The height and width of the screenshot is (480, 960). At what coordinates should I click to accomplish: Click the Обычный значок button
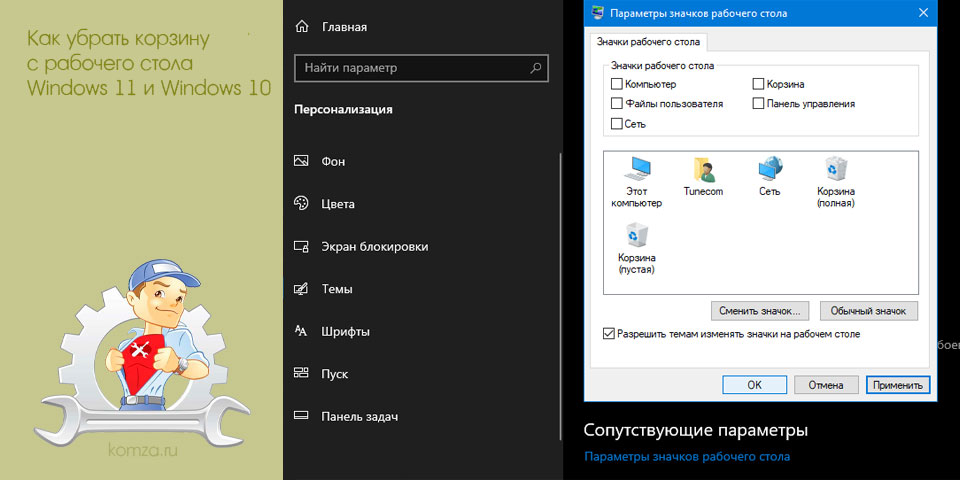[x=868, y=310]
